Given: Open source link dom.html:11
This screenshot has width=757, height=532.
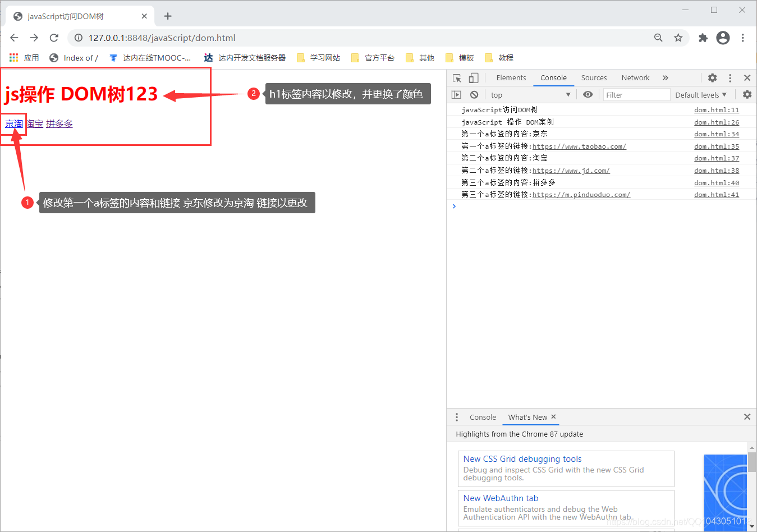Looking at the screenshot, I should coord(717,110).
